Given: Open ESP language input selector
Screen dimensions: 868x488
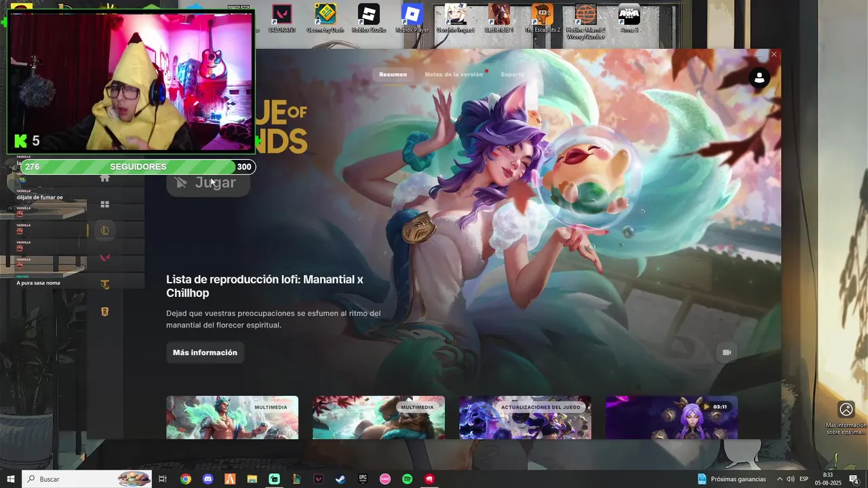Looking at the screenshot, I should pyautogui.click(x=804, y=479).
